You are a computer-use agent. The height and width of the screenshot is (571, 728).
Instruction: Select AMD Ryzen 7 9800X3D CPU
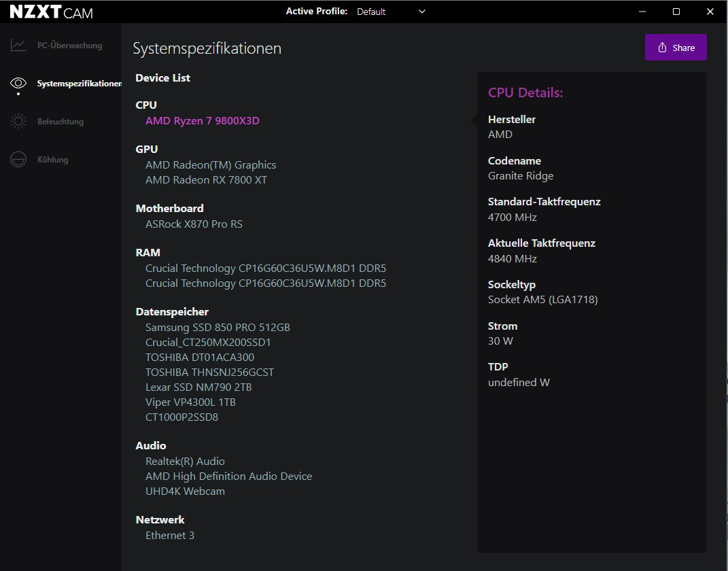pyautogui.click(x=203, y=121)
